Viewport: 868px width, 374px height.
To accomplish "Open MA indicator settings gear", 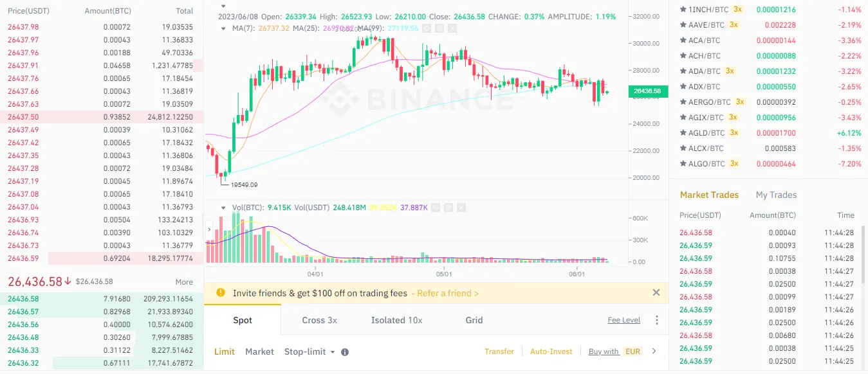I will [x=439, y=28].
